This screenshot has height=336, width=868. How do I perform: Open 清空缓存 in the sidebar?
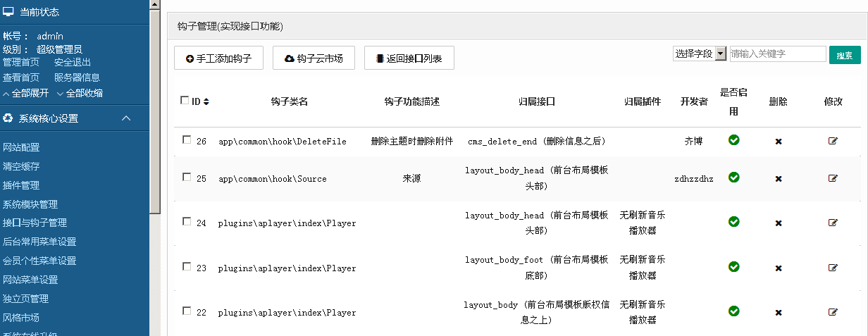click(x=21, y=166)
